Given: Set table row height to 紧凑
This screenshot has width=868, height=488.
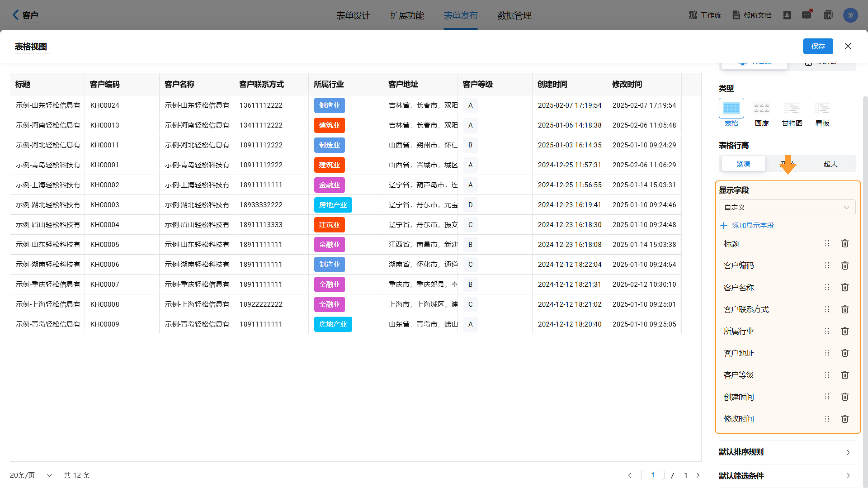Looking at the screenshot, I should click(x=743, y=164).
